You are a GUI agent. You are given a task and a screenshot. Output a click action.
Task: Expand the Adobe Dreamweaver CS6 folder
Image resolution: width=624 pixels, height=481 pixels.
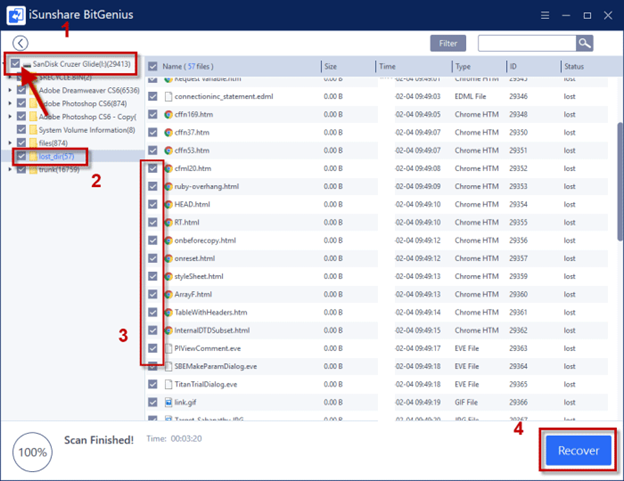pyautogui.click(x=10, y=90)
